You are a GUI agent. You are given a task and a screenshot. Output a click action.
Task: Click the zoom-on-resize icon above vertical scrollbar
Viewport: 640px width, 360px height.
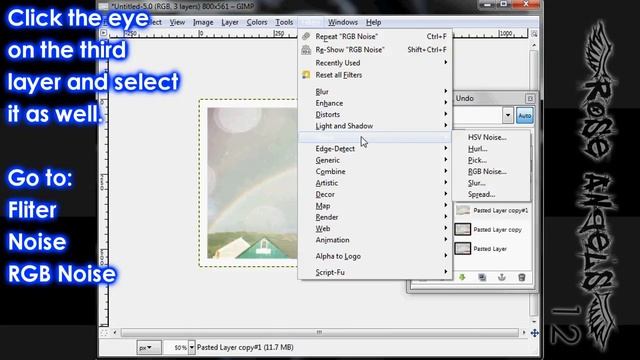point(534,34)
